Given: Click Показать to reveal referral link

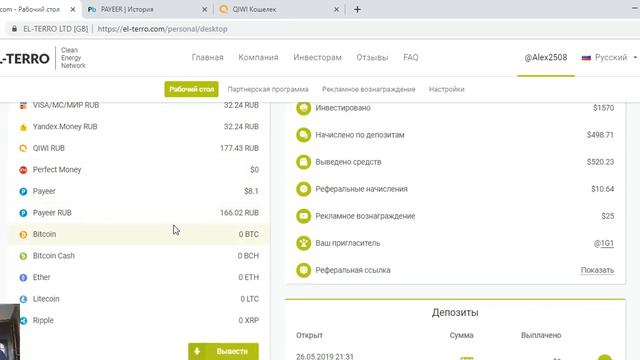Looking at the screenshot, I should click(x=597, y=270).
